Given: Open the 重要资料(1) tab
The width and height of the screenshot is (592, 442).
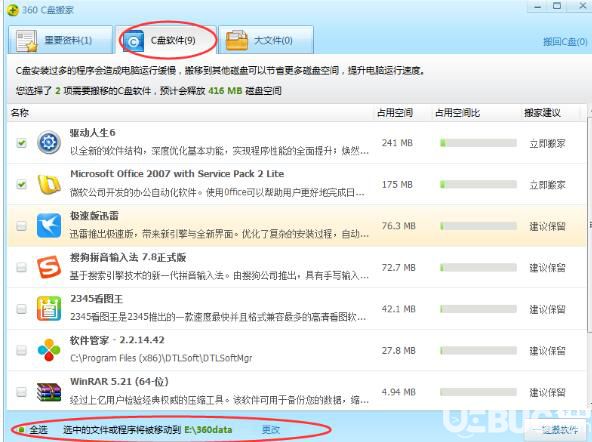Looking at the screenshot, I should coord(60,40).
